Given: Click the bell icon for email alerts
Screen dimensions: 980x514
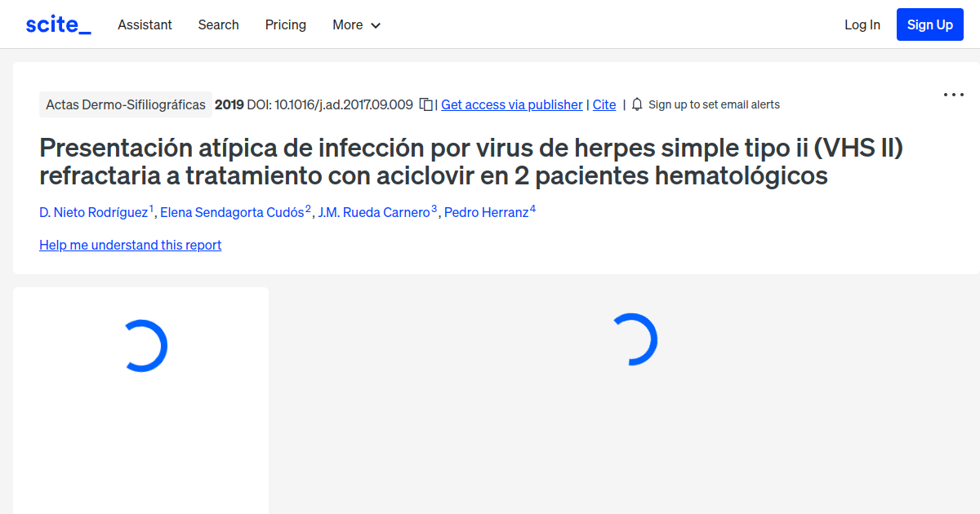Looking at the screenshot, I should 636,104.
